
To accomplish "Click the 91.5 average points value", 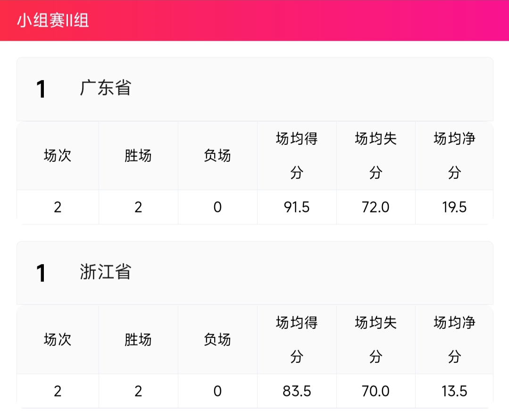I will tap(297, 207).
